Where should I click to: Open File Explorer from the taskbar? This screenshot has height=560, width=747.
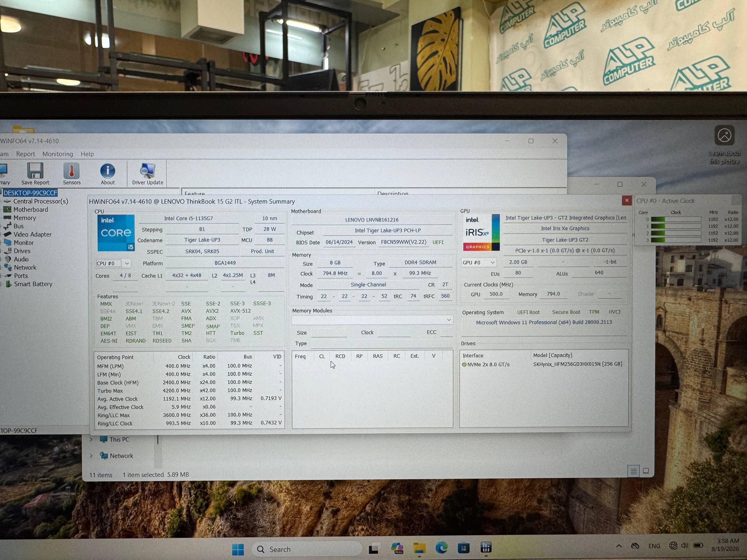[419, 548]
